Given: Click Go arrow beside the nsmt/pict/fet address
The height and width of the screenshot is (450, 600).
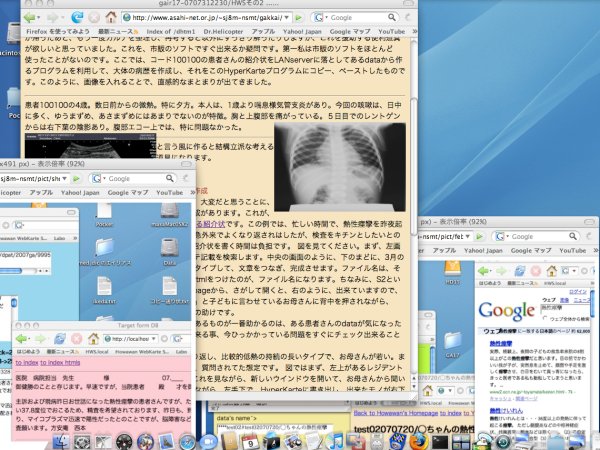Looking at the screenshot, I should click(x=479, y=236).
